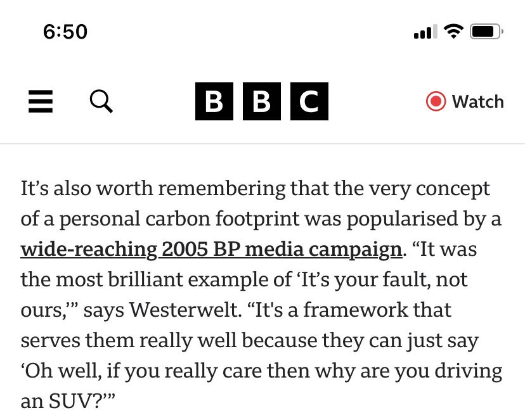This screenshot has width=525, height=420.
Task: Tap the first B block of the BBC logo
Action: [214, 101]
